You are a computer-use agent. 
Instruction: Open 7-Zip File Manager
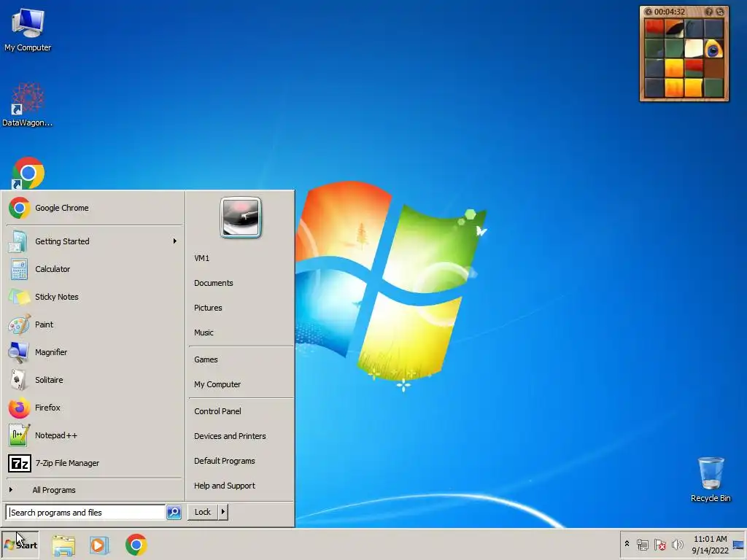pyautogui.click(x=94, y=463)
